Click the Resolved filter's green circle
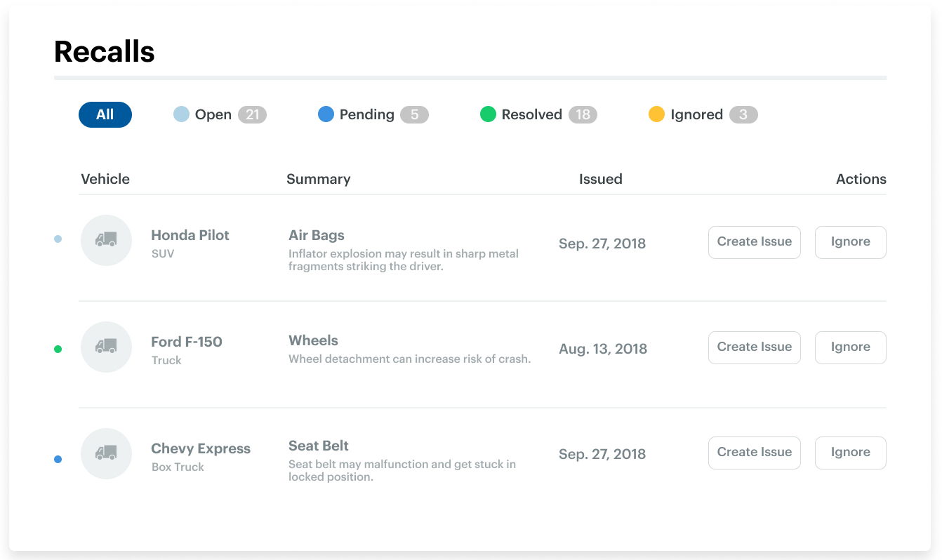This screenshot has width=942, height=560. pos(488,114)
